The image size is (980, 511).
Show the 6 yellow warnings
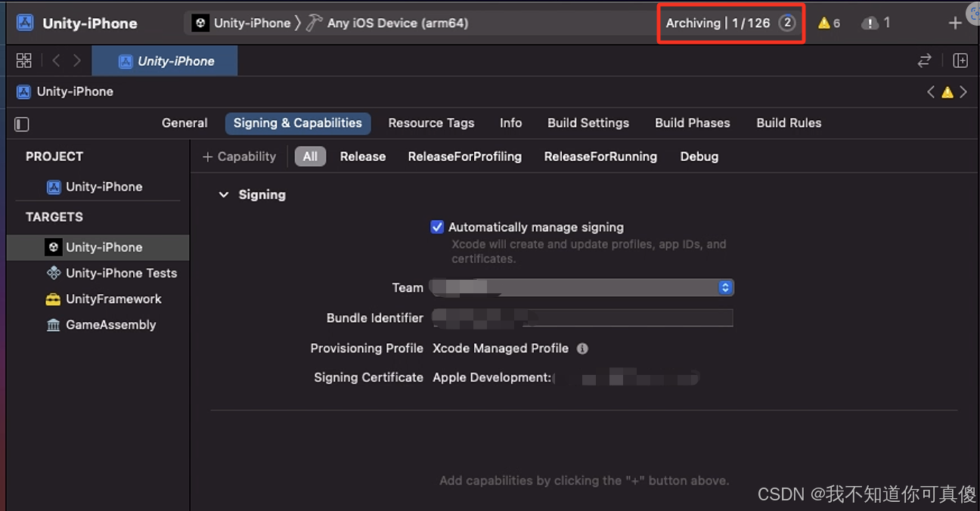[829, 23]
